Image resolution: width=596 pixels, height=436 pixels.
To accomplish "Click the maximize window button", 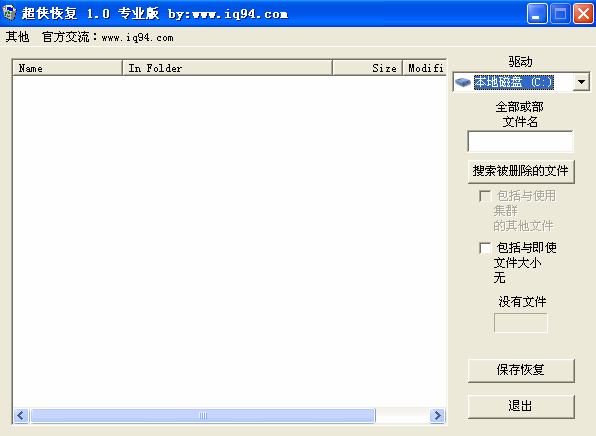I will coord(560,14).
